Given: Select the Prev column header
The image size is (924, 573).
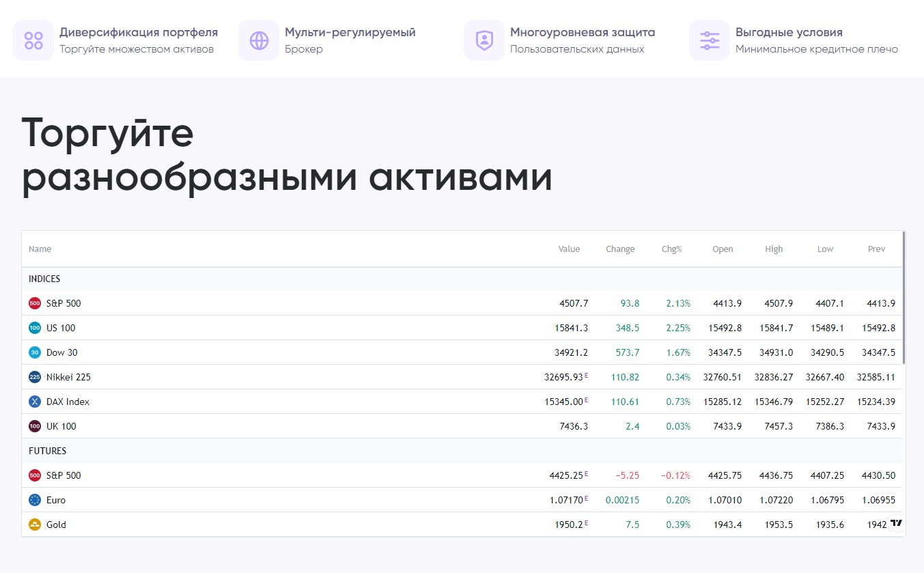Looking at the screenshot, I should (x=876, y=249).
